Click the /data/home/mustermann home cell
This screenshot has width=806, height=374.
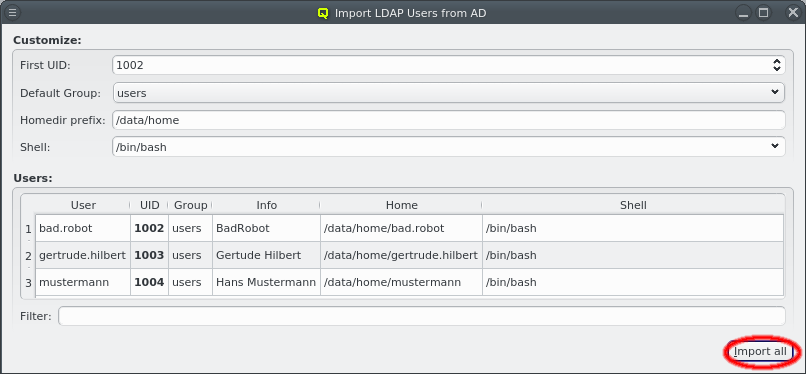[x=401, y=282]
